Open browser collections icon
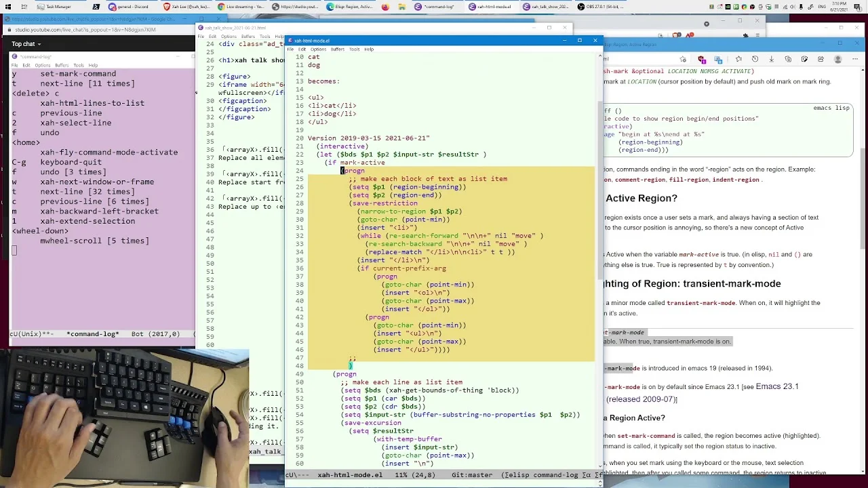The image size is (868, 488). tap(788, 59)
